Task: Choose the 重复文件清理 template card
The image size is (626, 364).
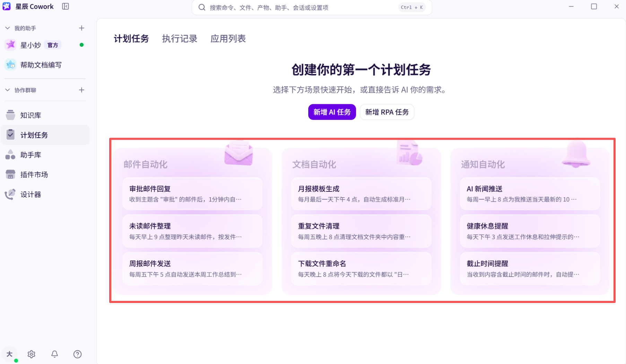Action: click(361, 231)
